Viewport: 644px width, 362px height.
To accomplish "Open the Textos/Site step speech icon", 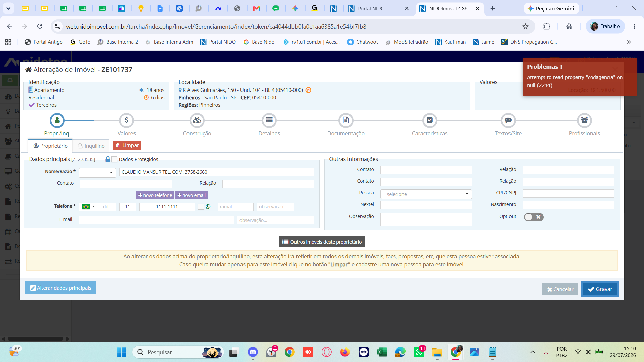I will 508,120.
